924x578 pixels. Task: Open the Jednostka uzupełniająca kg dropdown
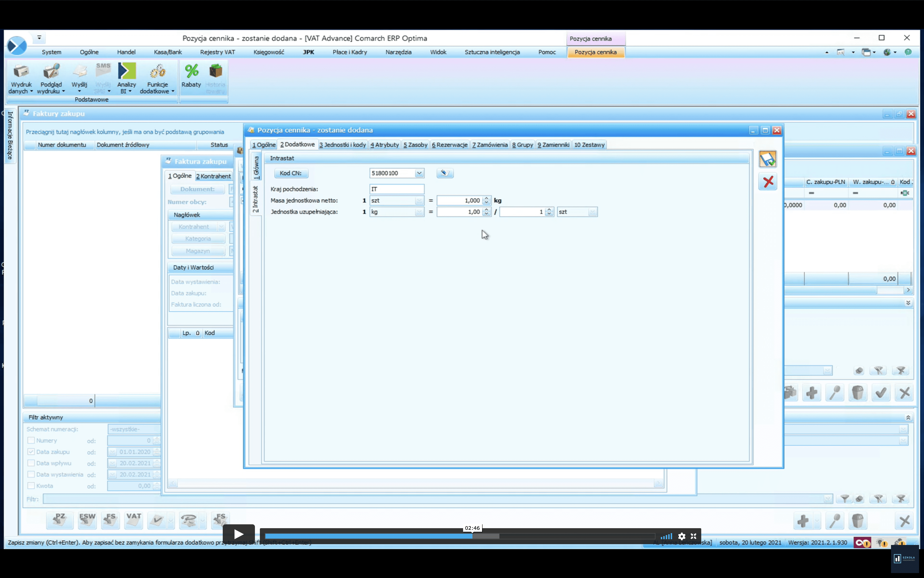[419, 212]
